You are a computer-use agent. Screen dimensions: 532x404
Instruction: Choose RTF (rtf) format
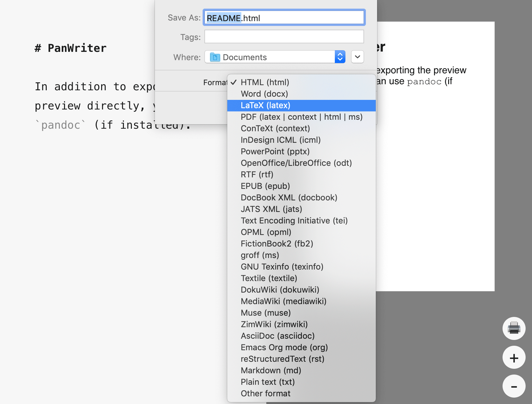[x=302, y=174]
